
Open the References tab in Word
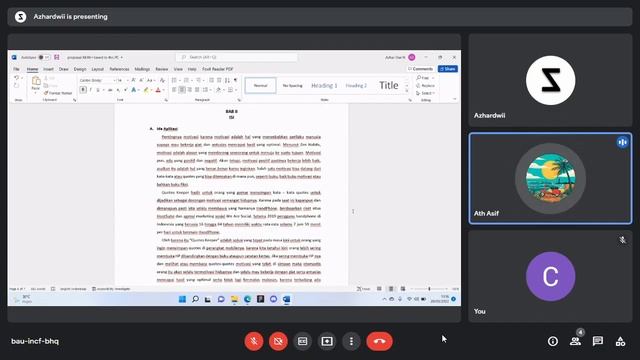coord(119,69)
